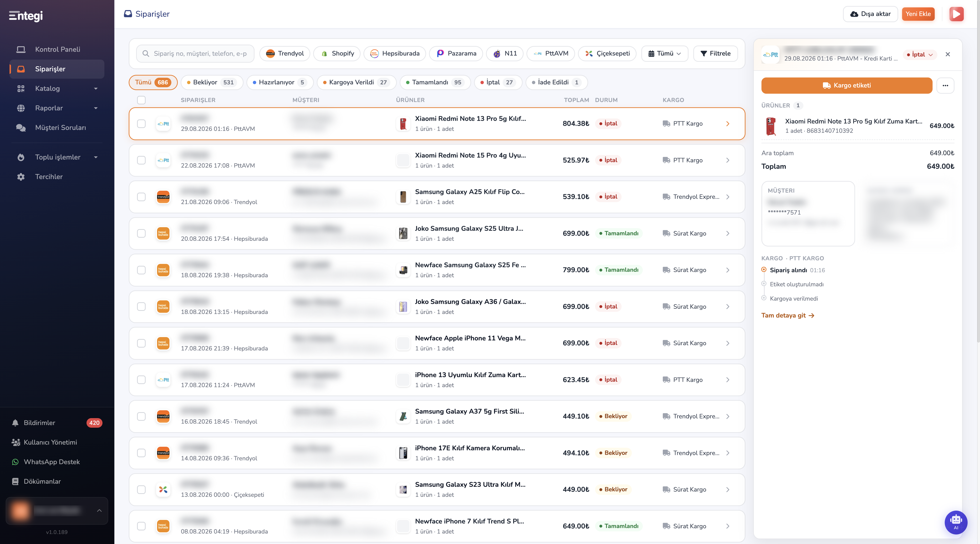The height and width of the screenshot is (544, 980).
Task: Click the Kontrol Paneli laptop icon
Action: tap(21, 49)
